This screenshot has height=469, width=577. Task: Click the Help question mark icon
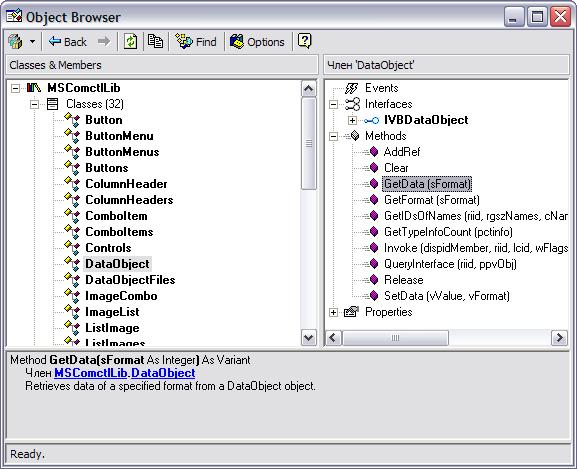tap(304, 41)
